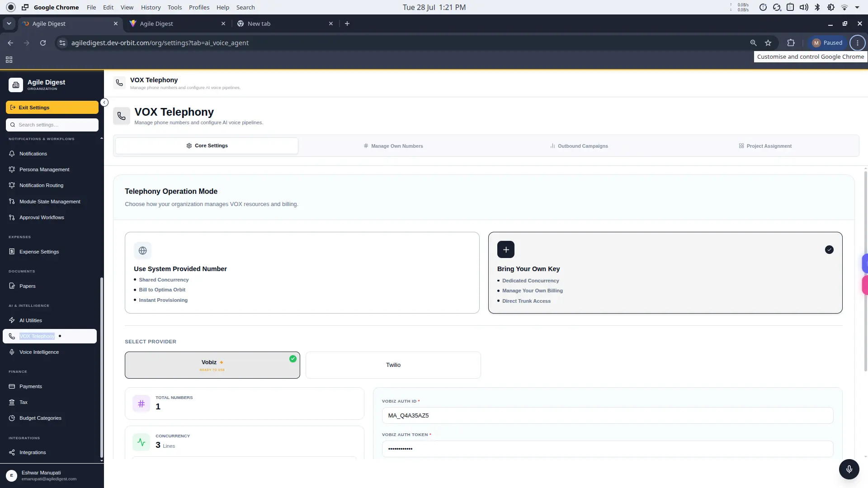Switch to the Manage Own Numbers tab

[393, 146]
